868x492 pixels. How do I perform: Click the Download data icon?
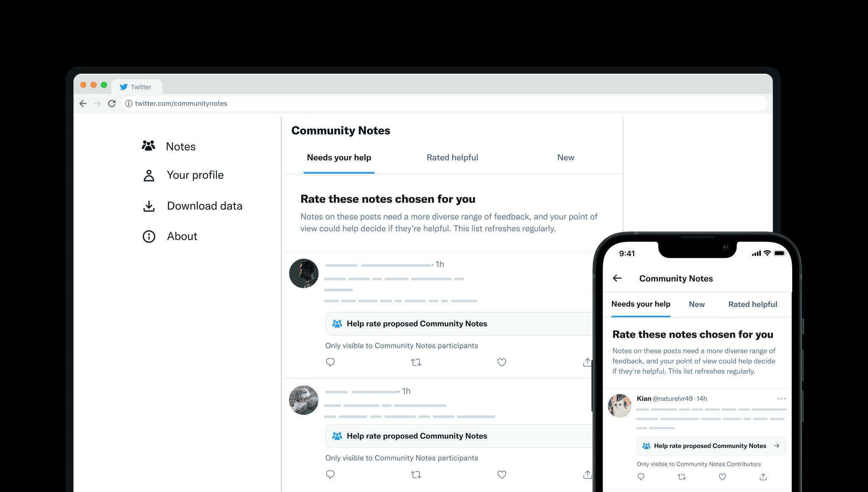point(149,206)
